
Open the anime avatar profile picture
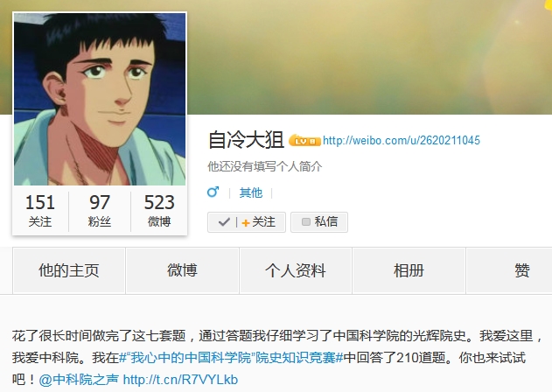(100, 99)
